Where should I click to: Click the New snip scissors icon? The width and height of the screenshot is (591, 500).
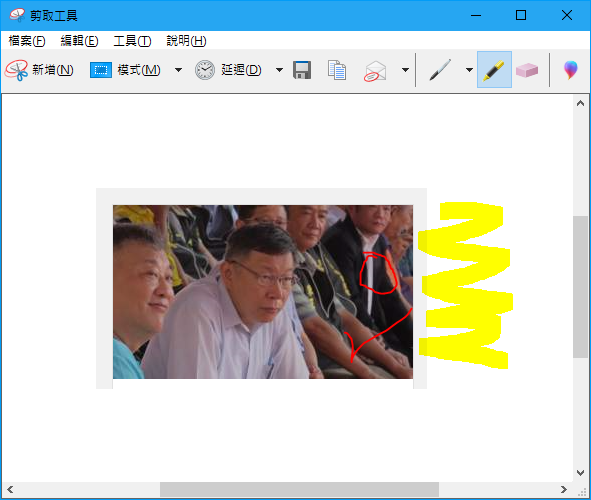point(16,70)
